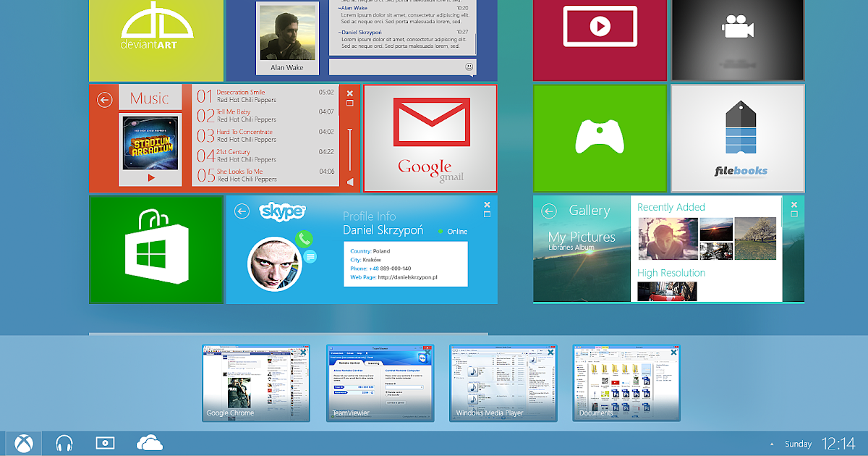Play track 01 Desecration Smile
The height and width of the screenshot is (456, 868).
pyautogui.click(x=266, y=96)
